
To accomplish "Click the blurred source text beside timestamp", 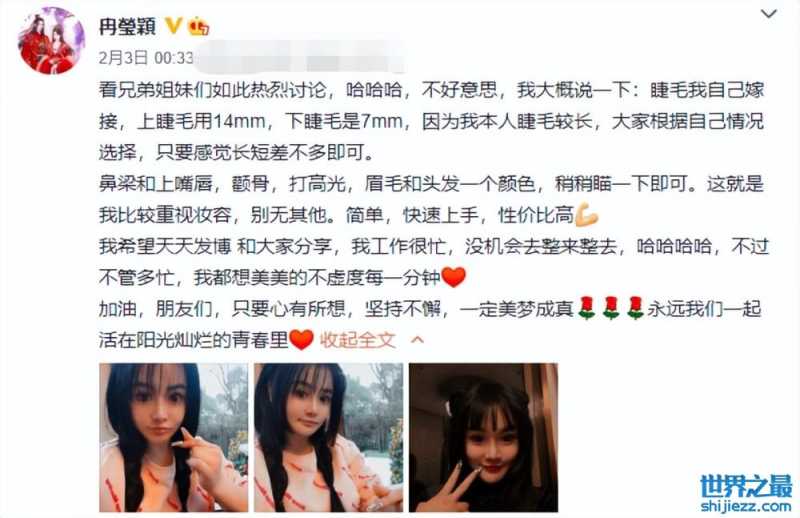I will coord(299,59).
